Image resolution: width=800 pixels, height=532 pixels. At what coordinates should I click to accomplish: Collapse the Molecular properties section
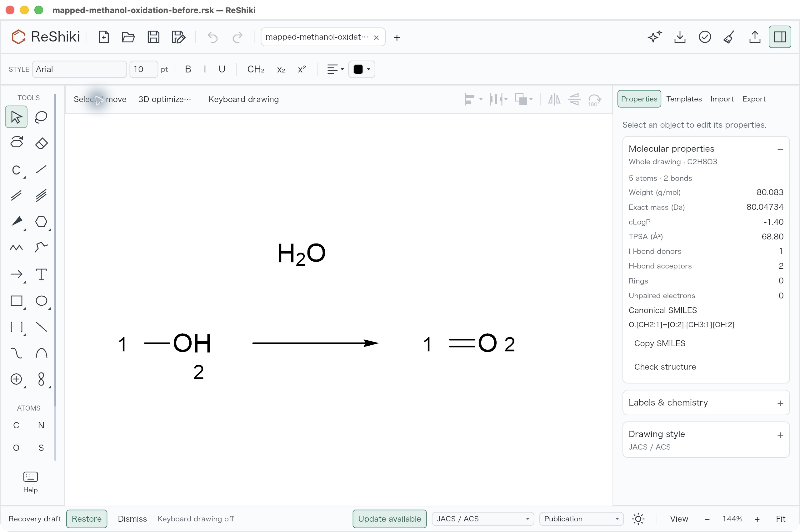780,149
